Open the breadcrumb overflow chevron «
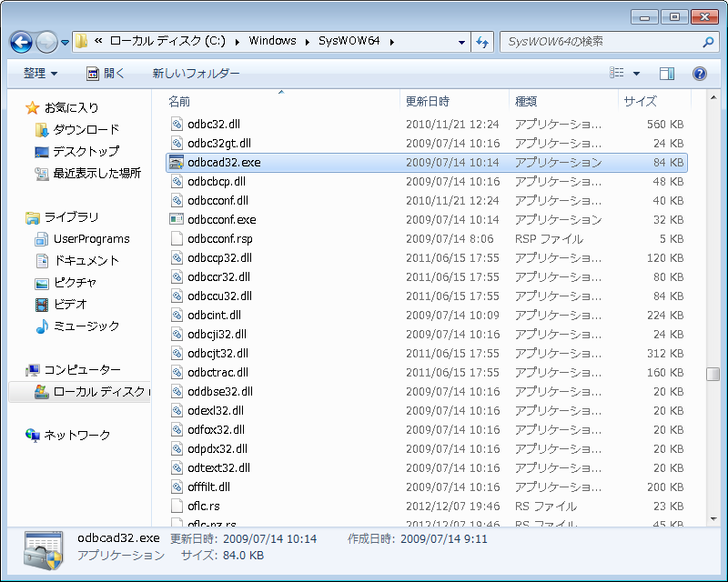 tap(98, 41)
